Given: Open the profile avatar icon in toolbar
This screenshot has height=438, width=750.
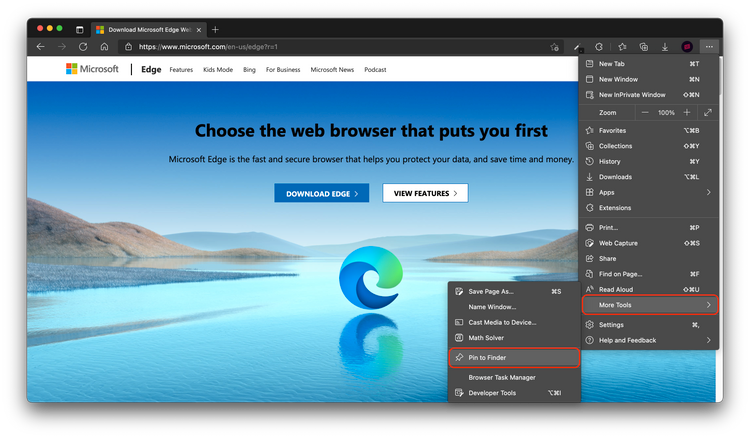Looking at the screenshot, I should point(687,47).
